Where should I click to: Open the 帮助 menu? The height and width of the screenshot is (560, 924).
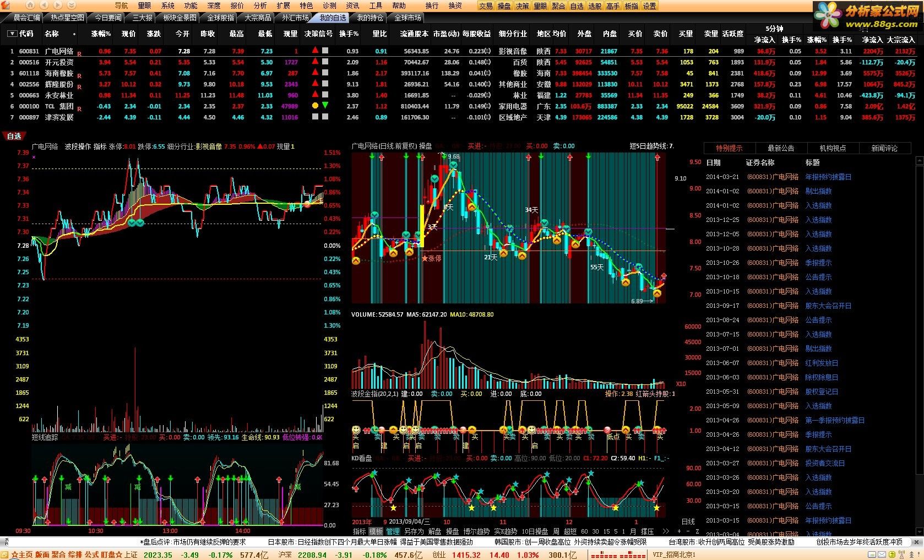point(399,6)
